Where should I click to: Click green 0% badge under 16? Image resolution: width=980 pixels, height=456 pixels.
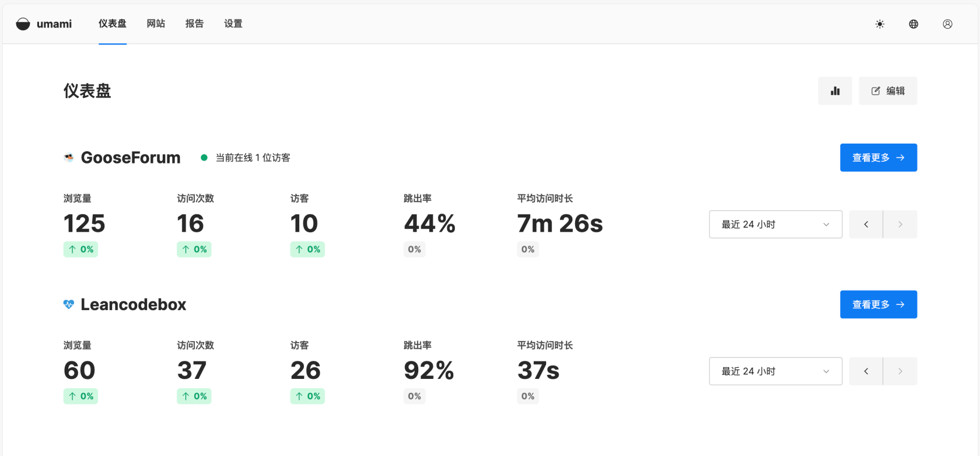click(194, 249)
